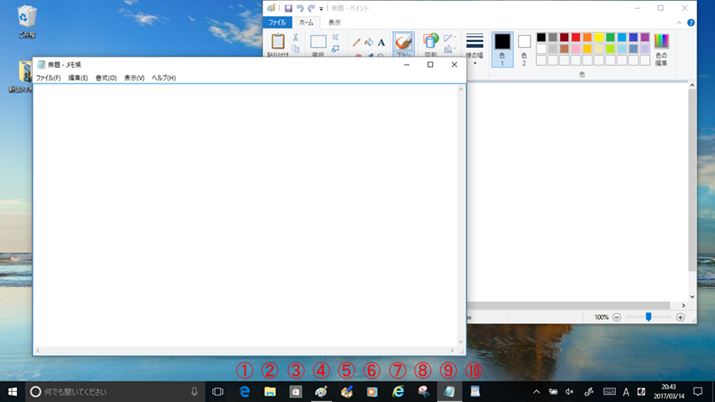The image size is (715, 402).
Task: Open the Action Center notification icon
Action: point(698,392)
